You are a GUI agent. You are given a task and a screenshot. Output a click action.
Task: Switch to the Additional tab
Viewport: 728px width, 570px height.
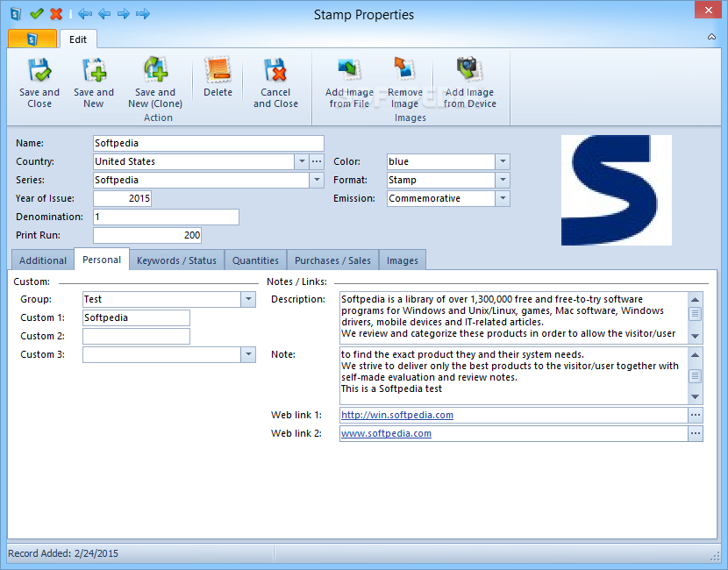click(x=43, y=260)
